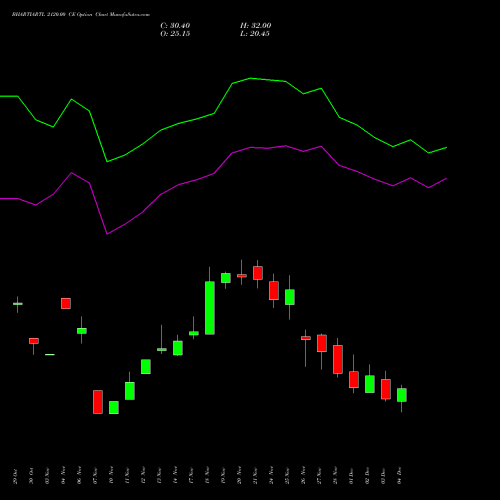Select the red candle for 03 Dec
The width and height of the screenshot is (500, 500).
pos(386,389)
